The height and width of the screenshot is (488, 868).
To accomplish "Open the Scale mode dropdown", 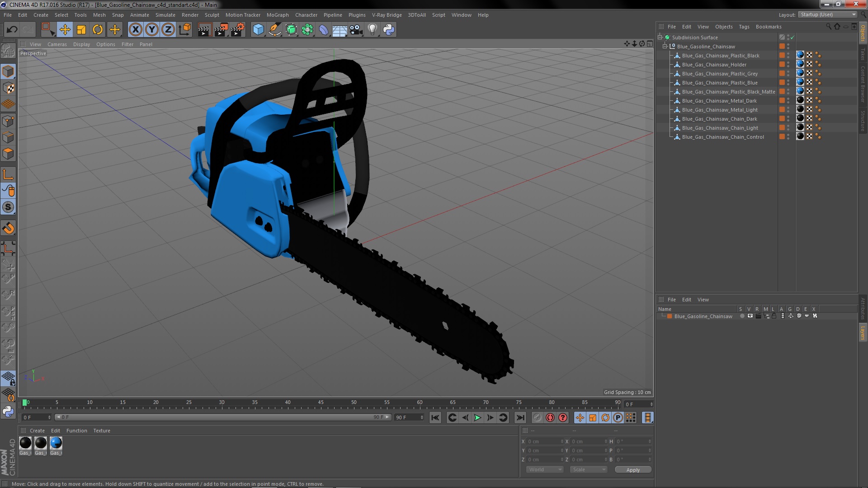I will pos(588,470).
